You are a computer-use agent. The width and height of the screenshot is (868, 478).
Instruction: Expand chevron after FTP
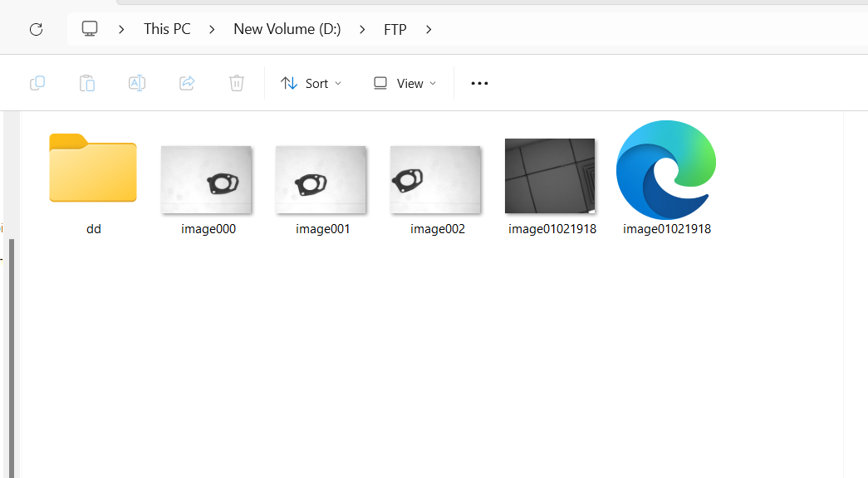pos(429,29)
